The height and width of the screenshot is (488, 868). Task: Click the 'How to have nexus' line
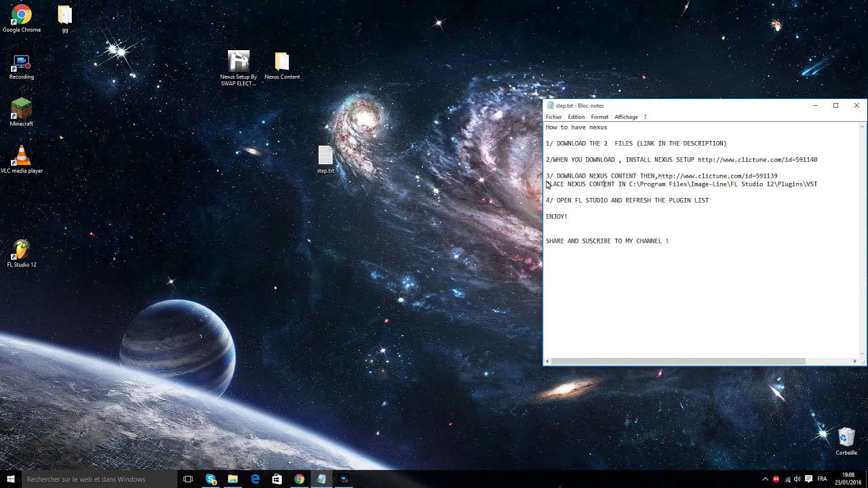[576, 127]
